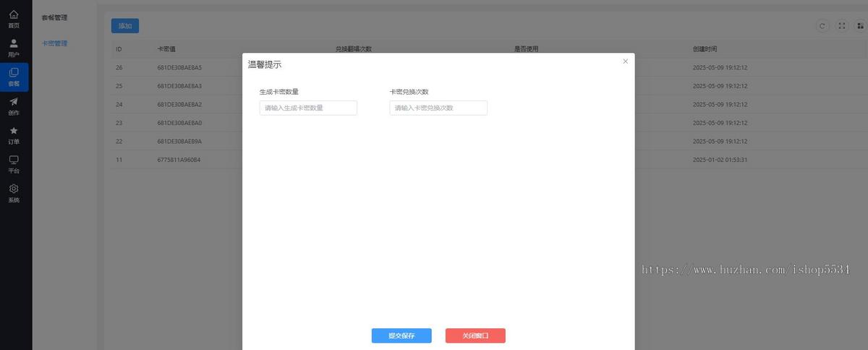The width and height of the screenshot is (868, 350).
Task: Click the blue 添加 button
Action: [x=125, y=25]
